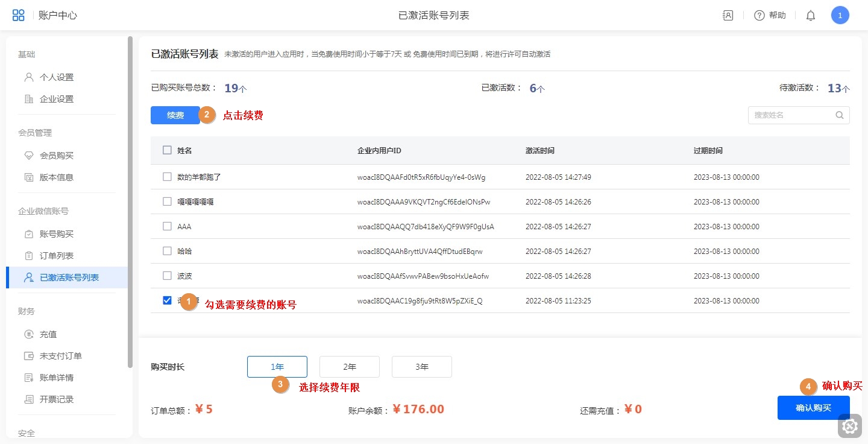This screenshot has height=444, width=868.
Task: Click the floating settings gear icon
Action: pyautogui.click(x=850, y=427)
